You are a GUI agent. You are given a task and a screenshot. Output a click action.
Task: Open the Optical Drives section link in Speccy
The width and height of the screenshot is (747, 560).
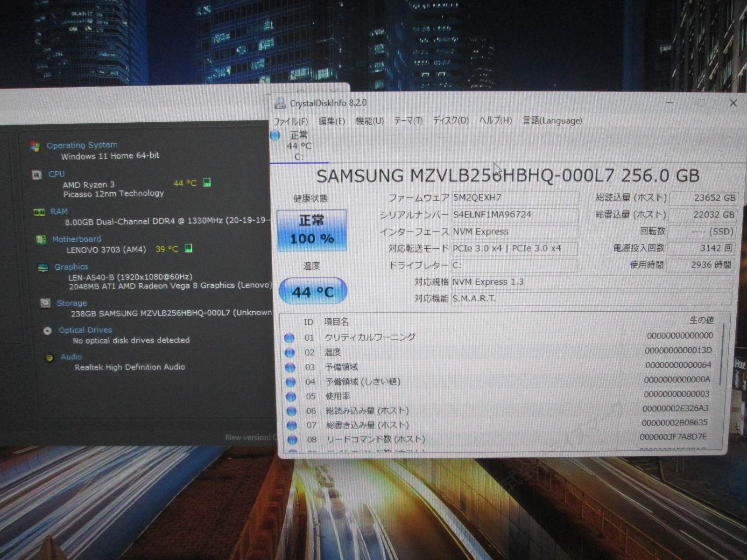(x=85, y=330)
